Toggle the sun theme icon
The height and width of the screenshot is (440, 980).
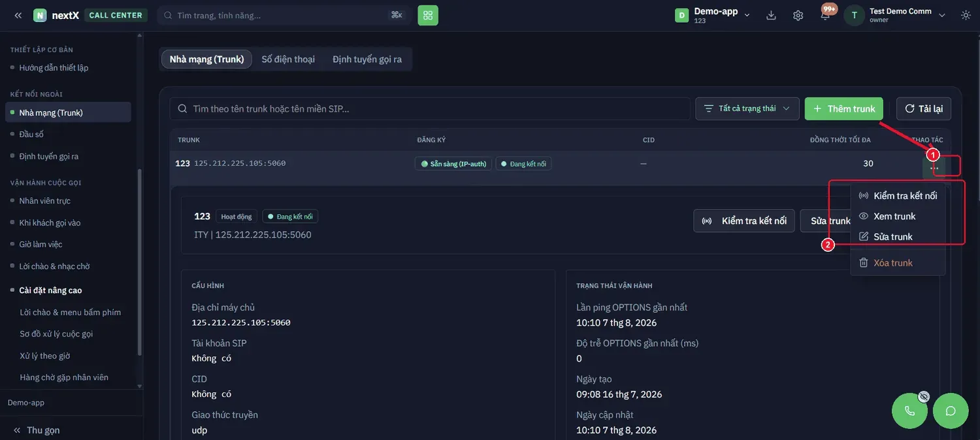click(966, 15)
